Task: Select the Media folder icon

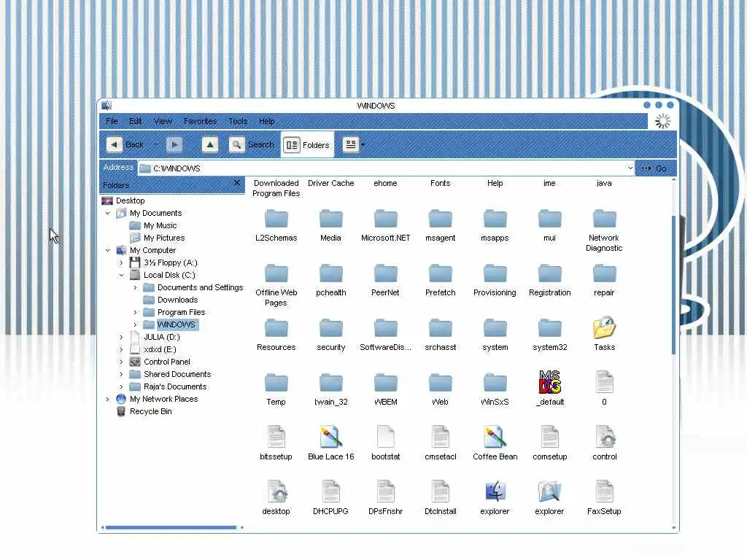Action: point(330,219)
